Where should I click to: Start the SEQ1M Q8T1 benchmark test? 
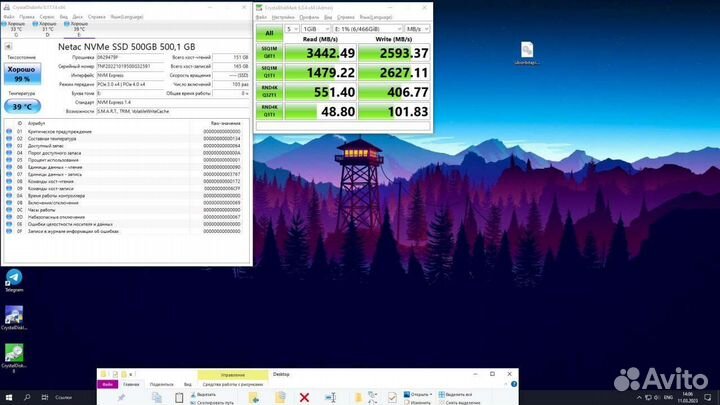[x=269, y=53]
